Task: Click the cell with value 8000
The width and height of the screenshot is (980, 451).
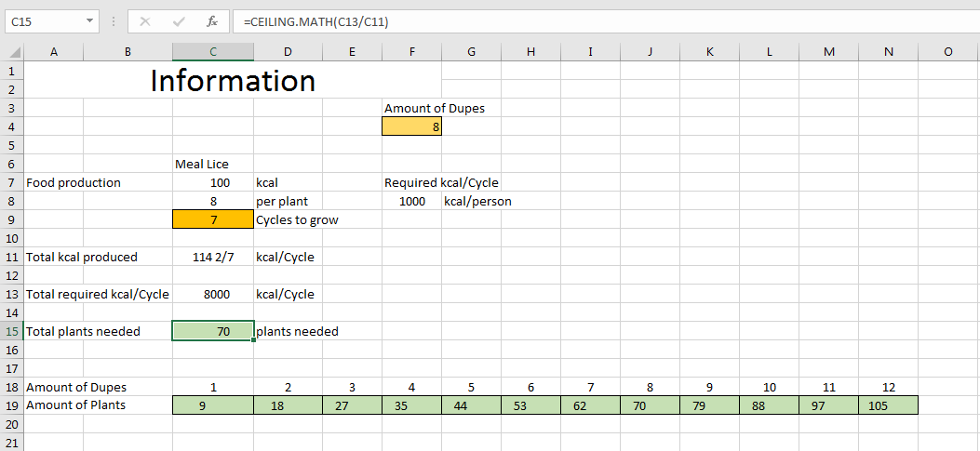Action: (212, 294)
